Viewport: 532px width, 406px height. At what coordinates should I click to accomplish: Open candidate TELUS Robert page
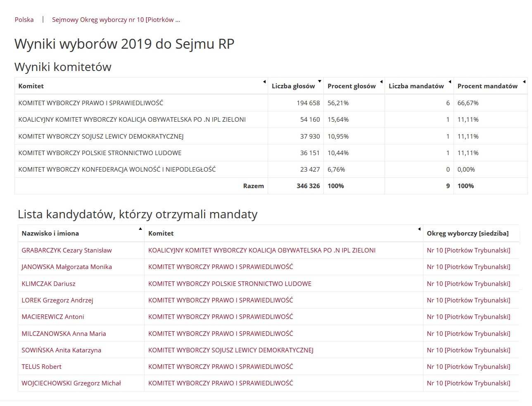click(x=41, y=367)
